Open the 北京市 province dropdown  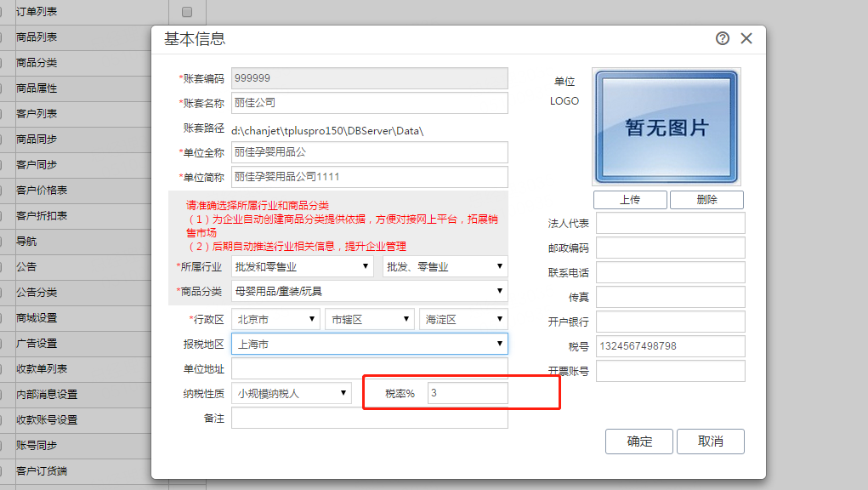(x=275, y=319)
